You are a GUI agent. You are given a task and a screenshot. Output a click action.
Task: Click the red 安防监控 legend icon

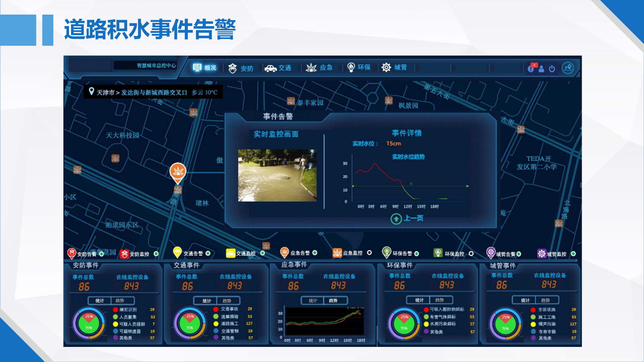124,254
